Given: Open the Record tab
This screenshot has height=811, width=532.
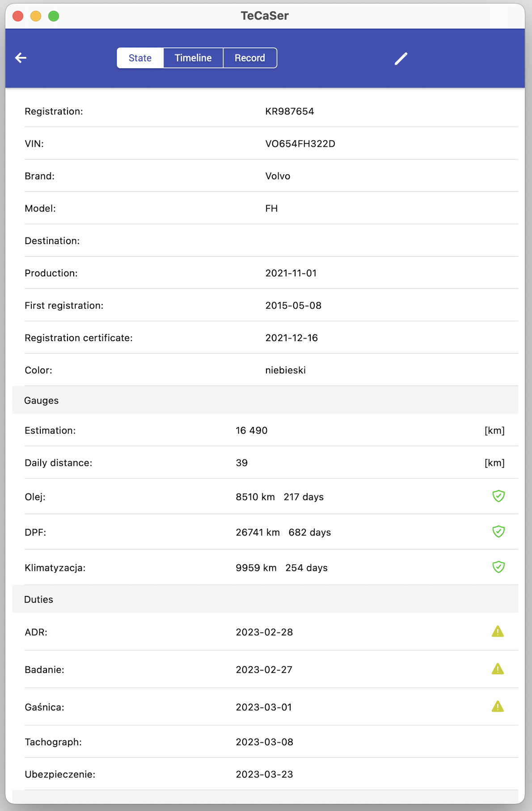Looking at the screenshot, I should 249,58.
